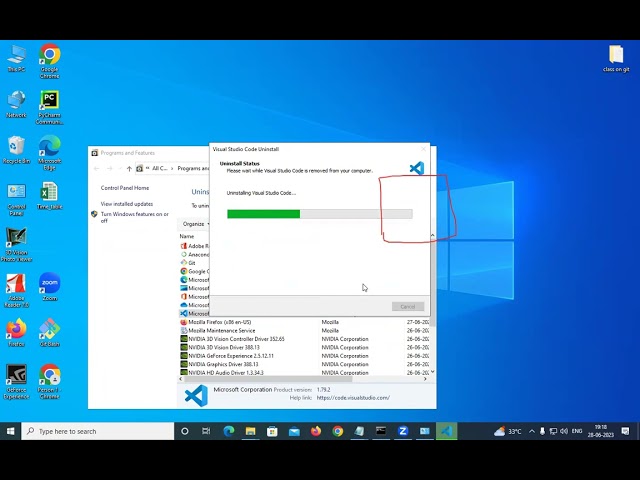Open the Windows Start menu
This screenshot has height=480, width=640.
(11, 431)
